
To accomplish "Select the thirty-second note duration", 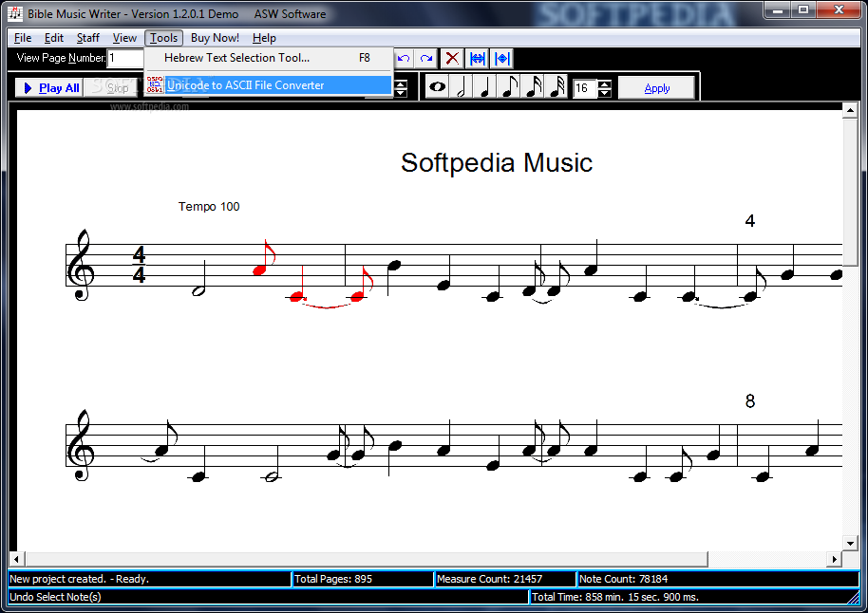I will tap(557, 87).
